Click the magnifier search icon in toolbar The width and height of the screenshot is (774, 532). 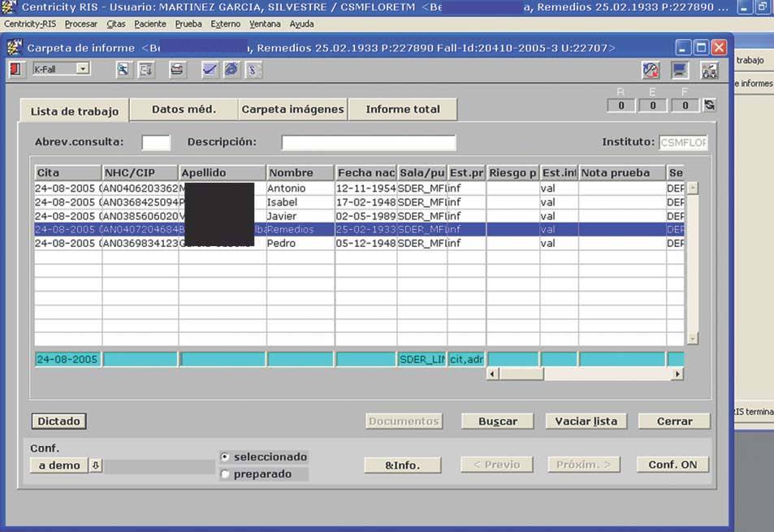click(x=123, y=70)
